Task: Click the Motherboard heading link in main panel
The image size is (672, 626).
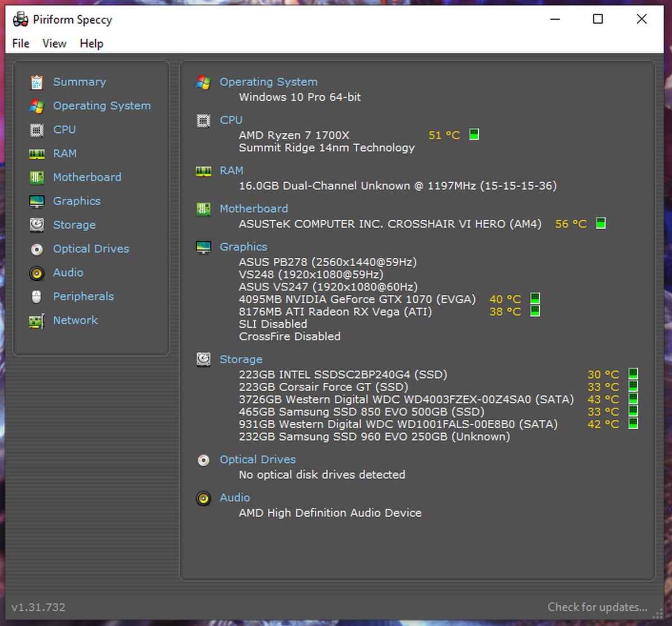Action: coord(254,208)
